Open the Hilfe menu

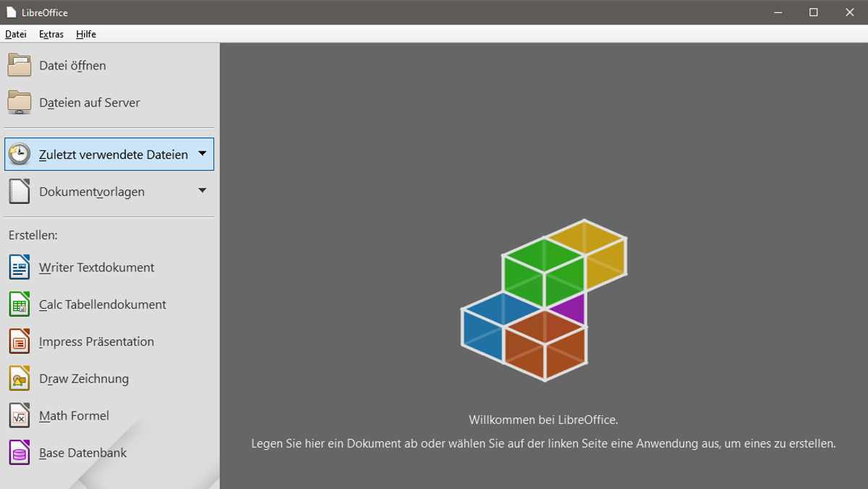pos(86,34)
